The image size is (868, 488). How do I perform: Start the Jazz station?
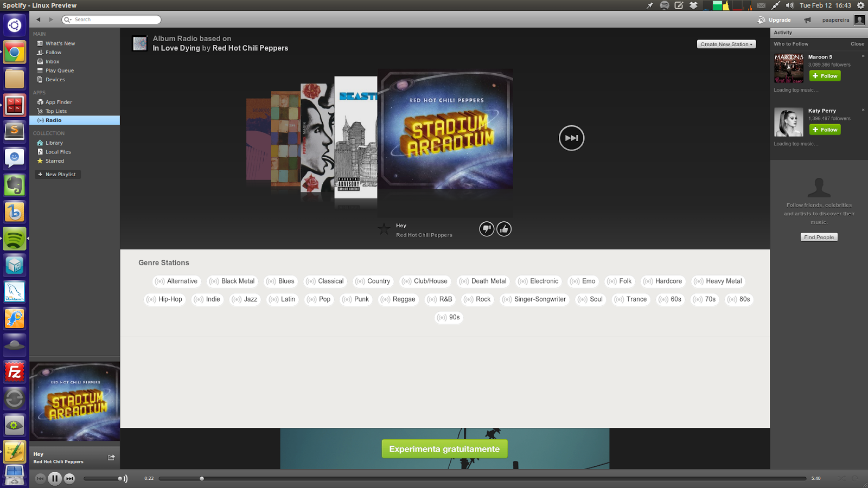click(245, 299)
